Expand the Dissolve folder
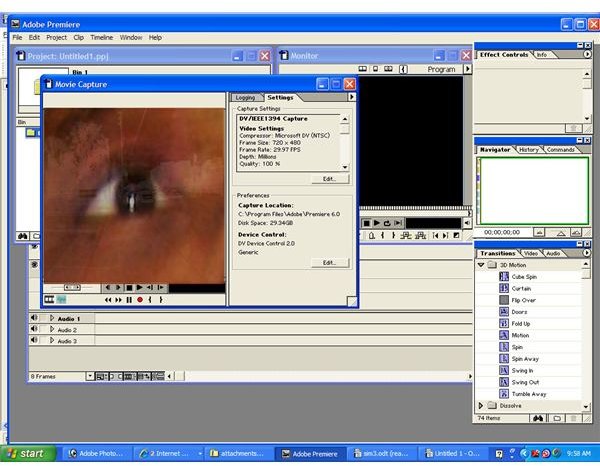Viewport: 600px width, 466px height. (481, 406)
